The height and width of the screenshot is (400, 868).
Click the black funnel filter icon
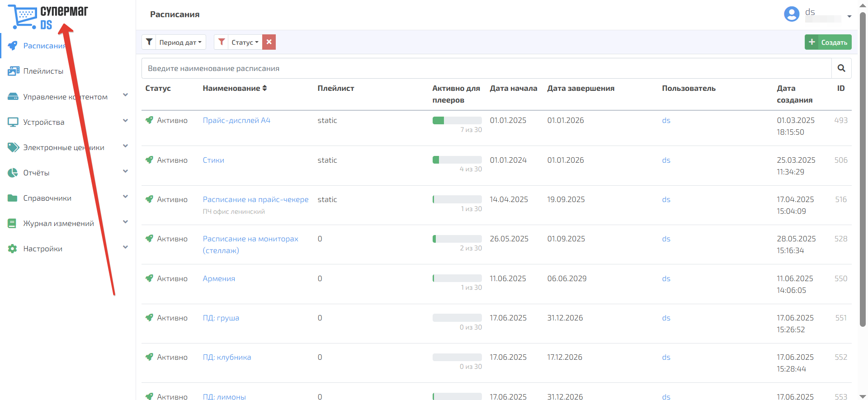click(149, 42)
